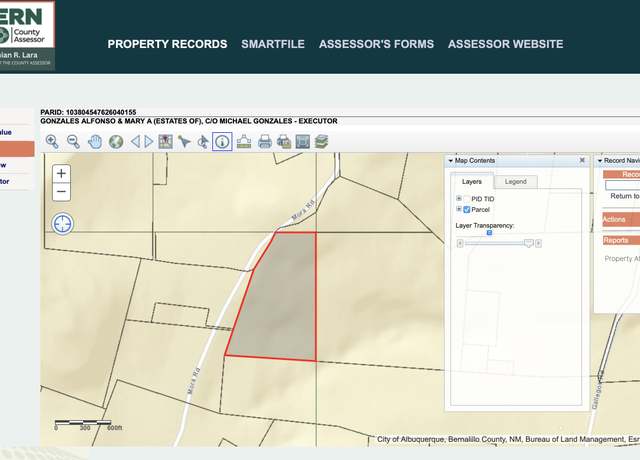
Task: Expand the Parcel layer node
Action: (x=459, y=209)
